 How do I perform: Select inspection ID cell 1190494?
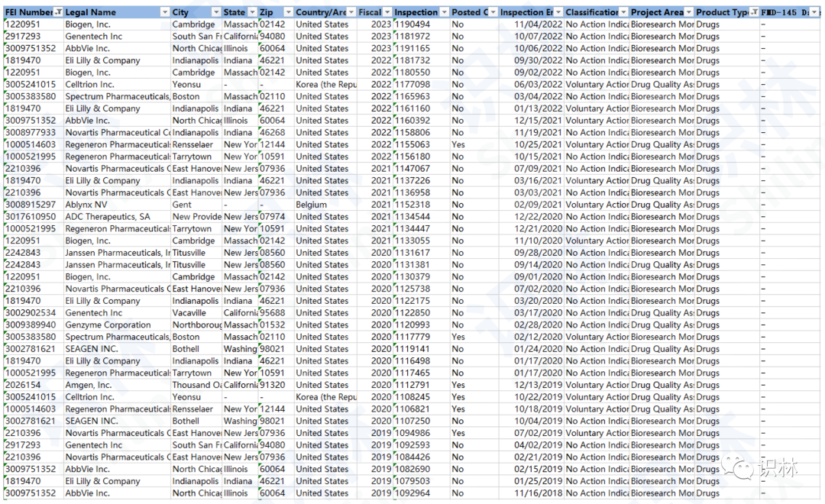tap(422, 24)
